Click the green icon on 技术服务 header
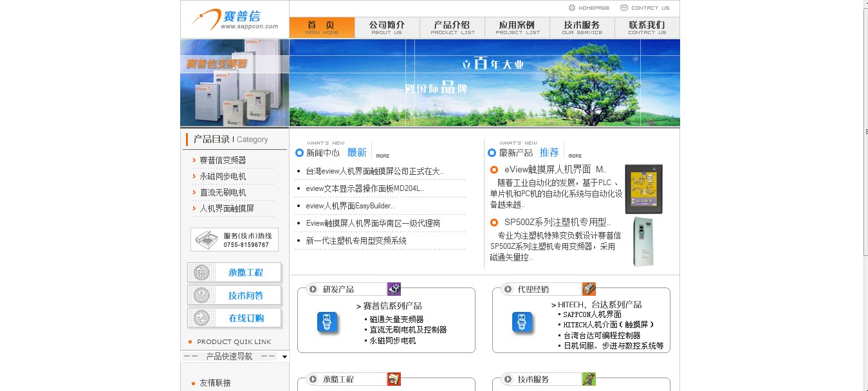Screen dimensions: 868x391 589,379
